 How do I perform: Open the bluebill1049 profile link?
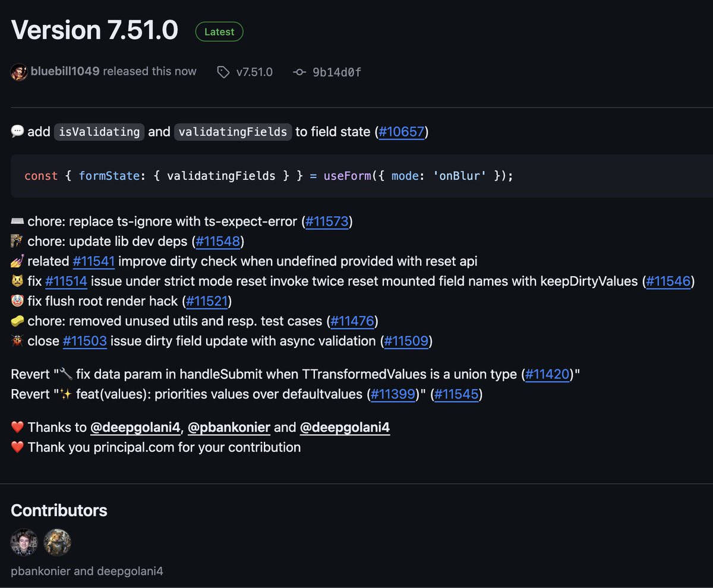click(65, 71)
